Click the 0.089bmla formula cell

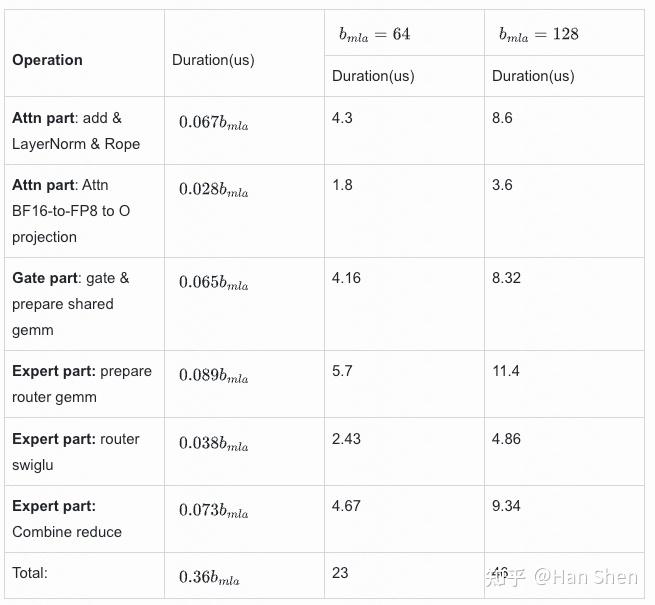[244, 384]
